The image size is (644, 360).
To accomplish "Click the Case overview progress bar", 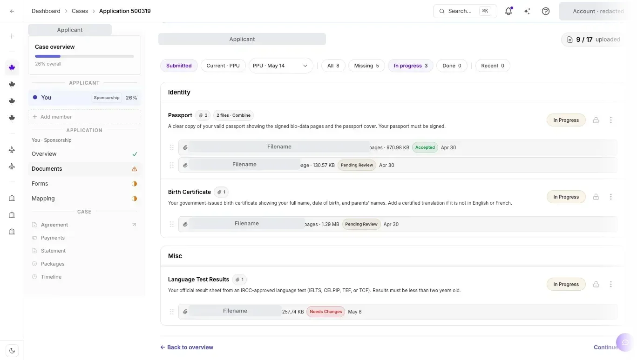I will click(84, 56).
